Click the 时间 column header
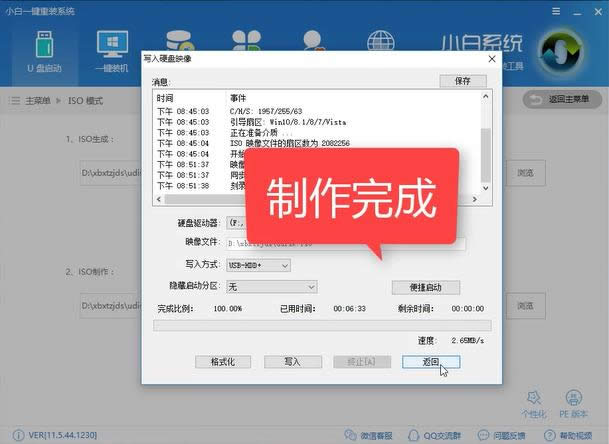Screen dimensions: 609x444 [x=165, y=98]
